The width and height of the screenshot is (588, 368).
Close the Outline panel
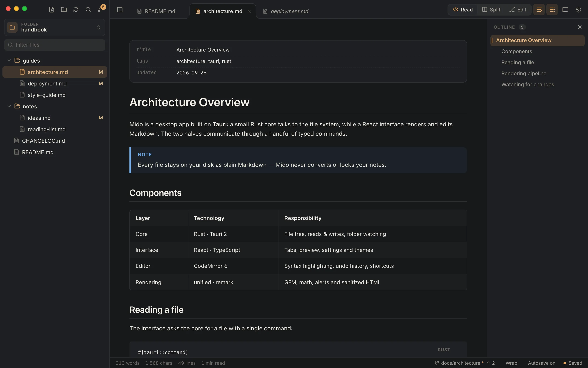point(580,27)
